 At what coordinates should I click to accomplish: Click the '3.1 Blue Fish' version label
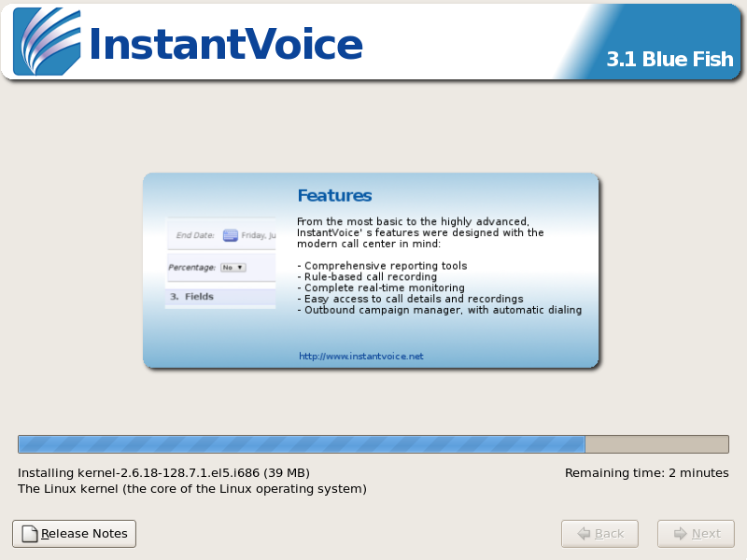click(669, 59)
